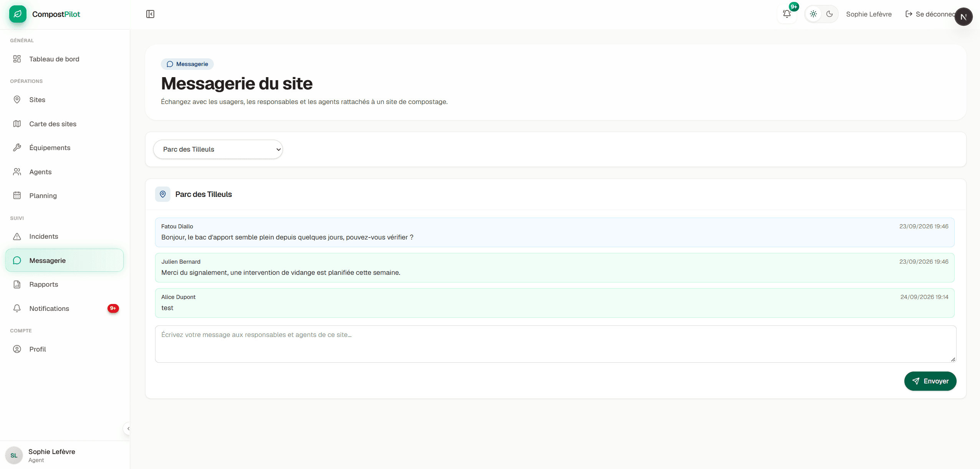Focus the message textarea field
Screen dimensions: 980x469
555,344
